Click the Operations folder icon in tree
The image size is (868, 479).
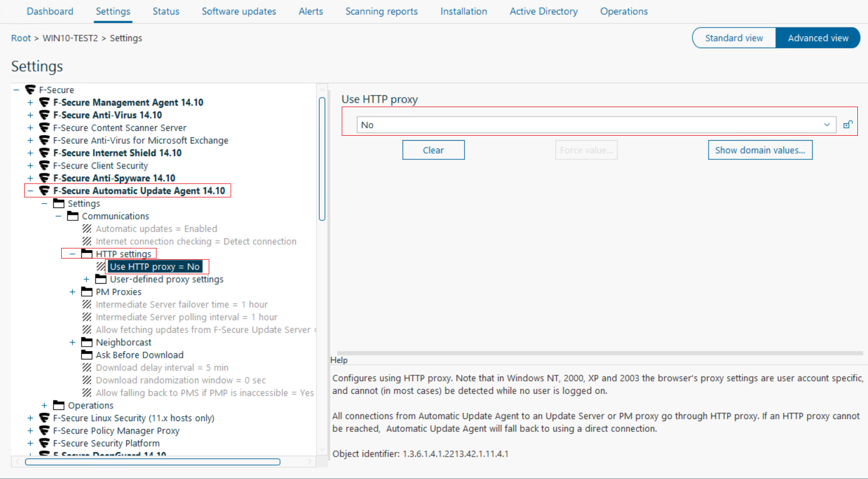pyautogui.click(x=59, y=405)
